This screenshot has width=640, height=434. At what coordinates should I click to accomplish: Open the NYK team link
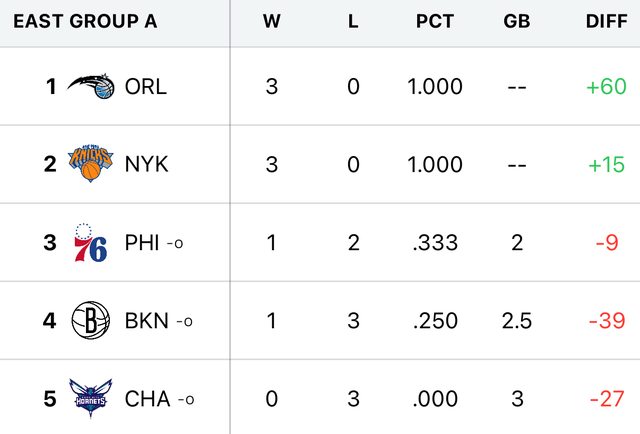pyautogui.click(x=146, y=164)
